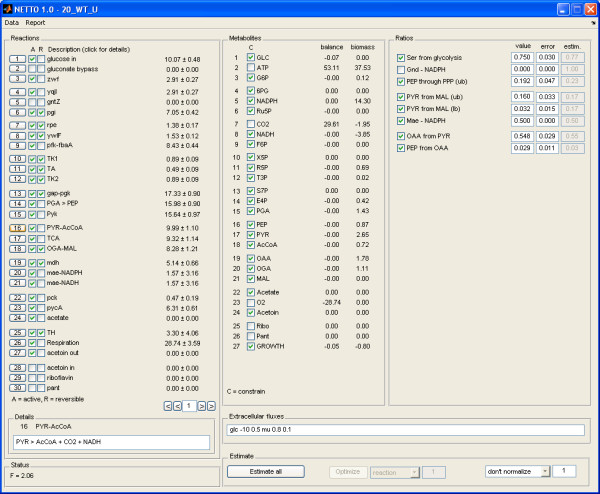Jump to the last reactions page
The width and height of the screenshot is (600, 494).
coord(214,406)
